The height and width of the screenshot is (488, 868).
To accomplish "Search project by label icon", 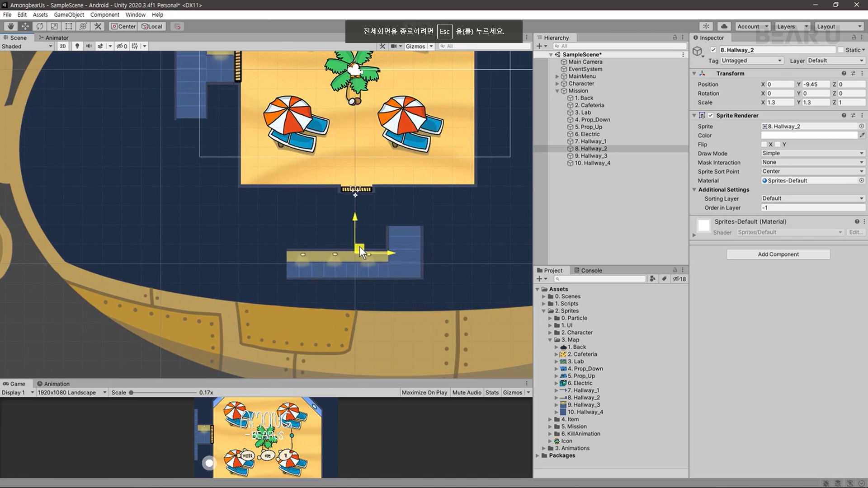I will pos(664,279).
